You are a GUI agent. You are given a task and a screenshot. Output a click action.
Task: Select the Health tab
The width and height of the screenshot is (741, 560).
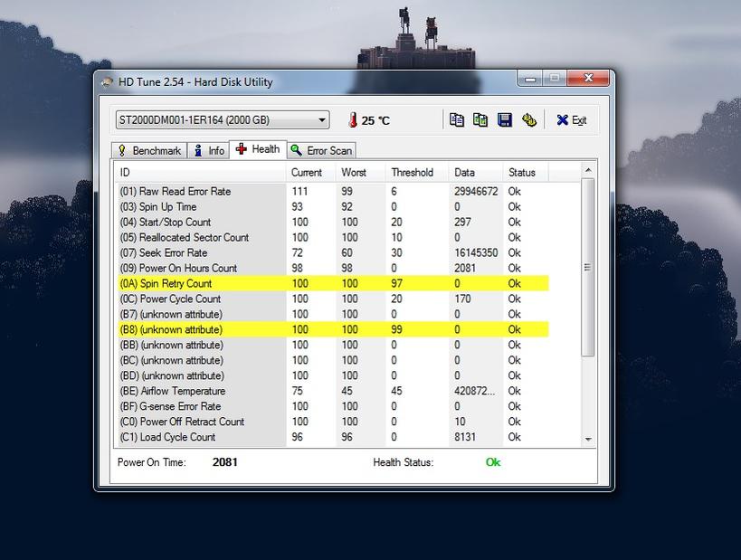(x=258, y=149)
